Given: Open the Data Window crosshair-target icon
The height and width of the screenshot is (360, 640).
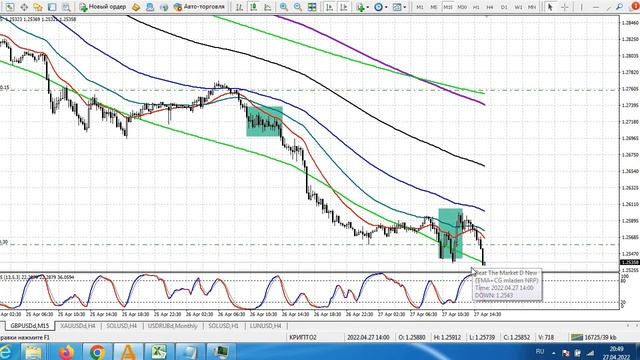Looking at the screenshot, I should tap(24, 7).
